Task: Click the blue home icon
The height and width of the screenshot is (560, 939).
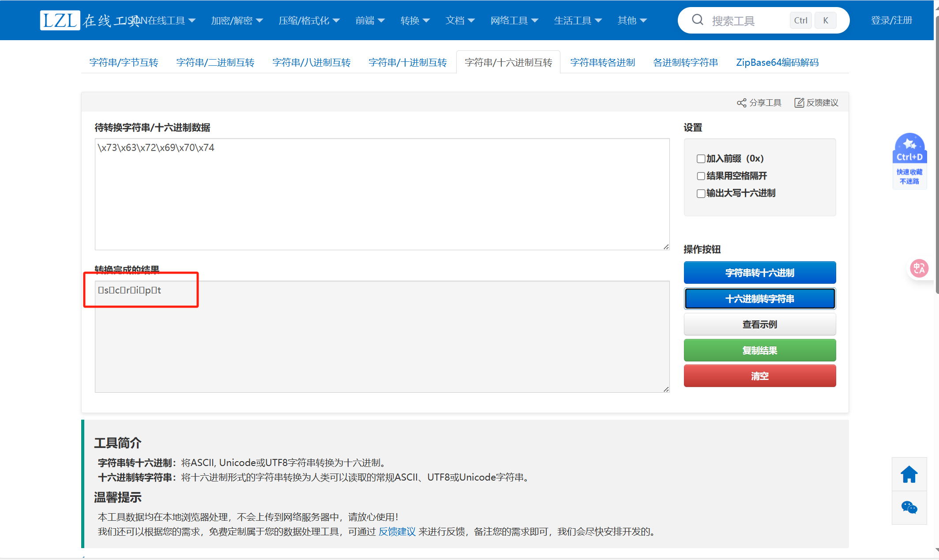Action: point(909,474)
